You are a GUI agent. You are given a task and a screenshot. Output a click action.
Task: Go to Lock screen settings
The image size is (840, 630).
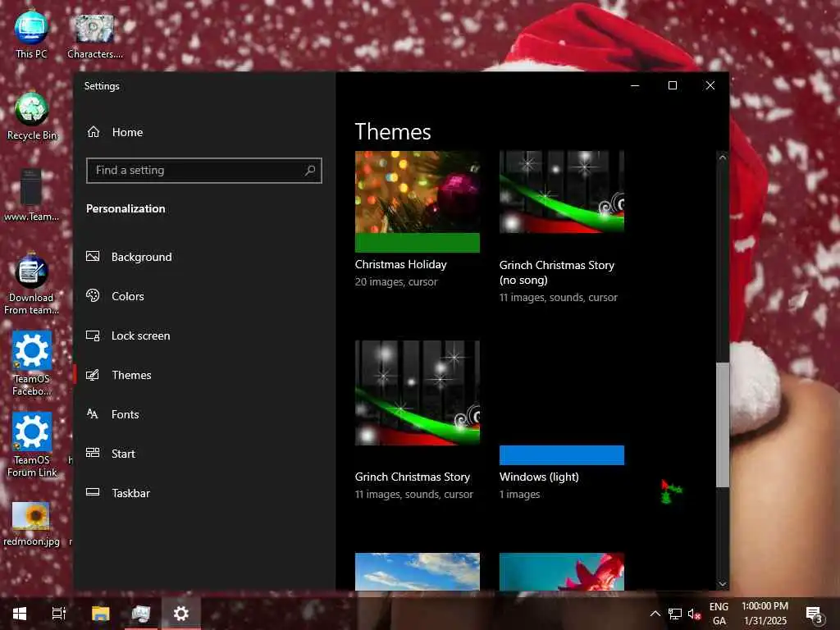(x=203, y=336)
